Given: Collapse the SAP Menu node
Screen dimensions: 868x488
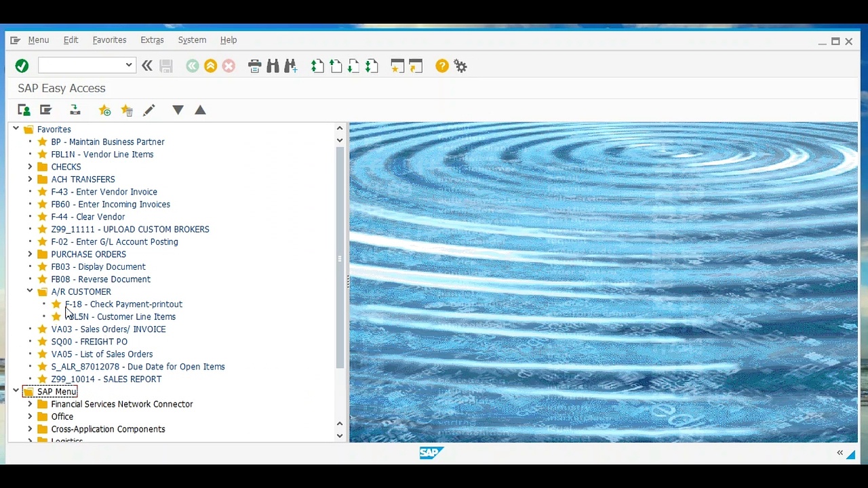Looking at the screenshot, I should pyautogui.click(x=16, y=392).
